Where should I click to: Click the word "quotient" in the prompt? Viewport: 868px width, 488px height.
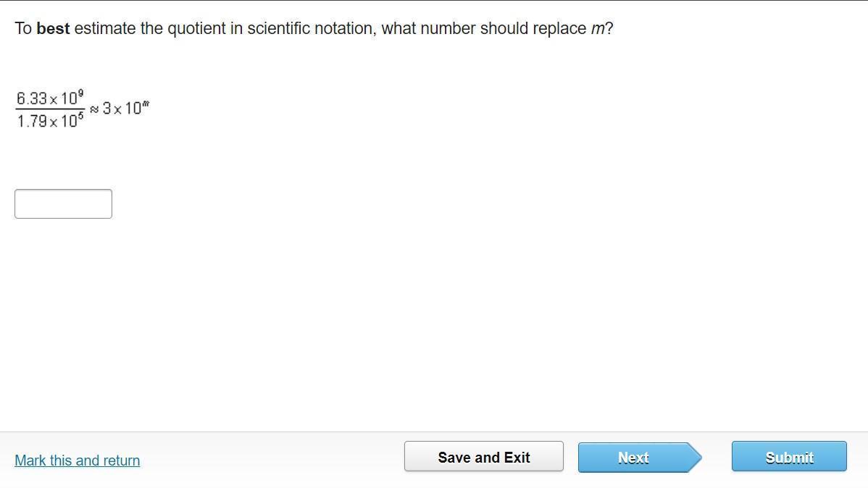[197, 29]
